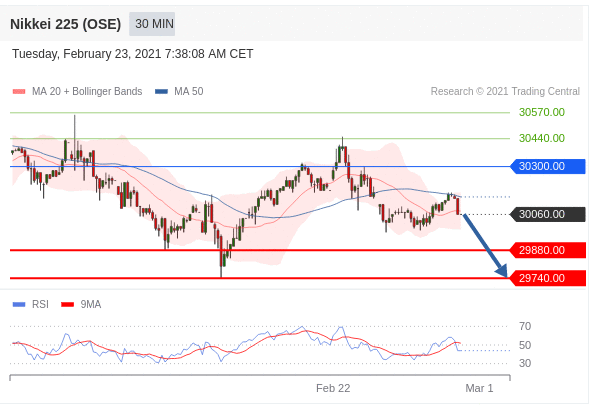Click Research © 2021 Trading Central credit
This screenshot has height=412, width=607.
pos(505,91)
